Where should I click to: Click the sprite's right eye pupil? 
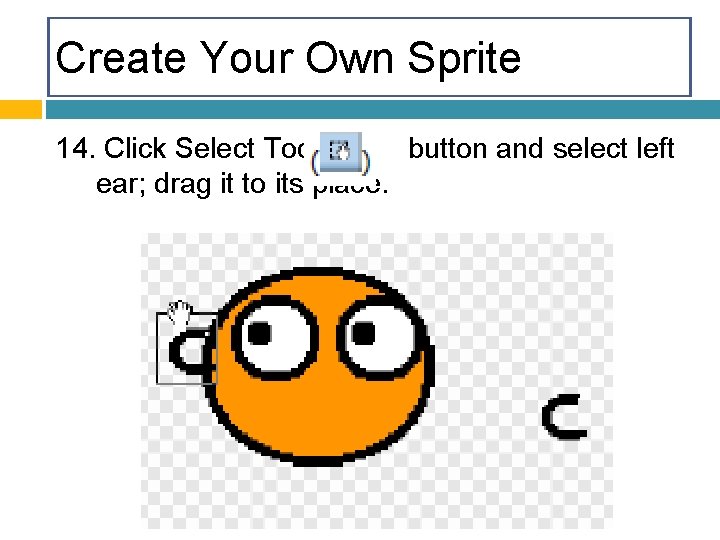pos(363,333)
